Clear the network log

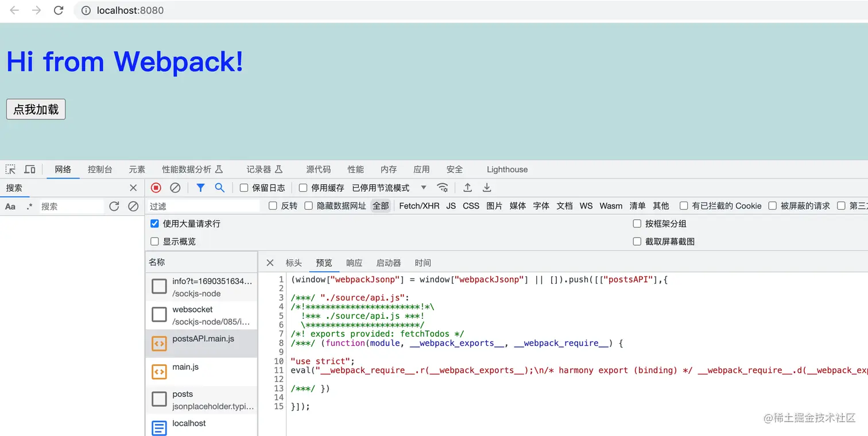(176, 187)
